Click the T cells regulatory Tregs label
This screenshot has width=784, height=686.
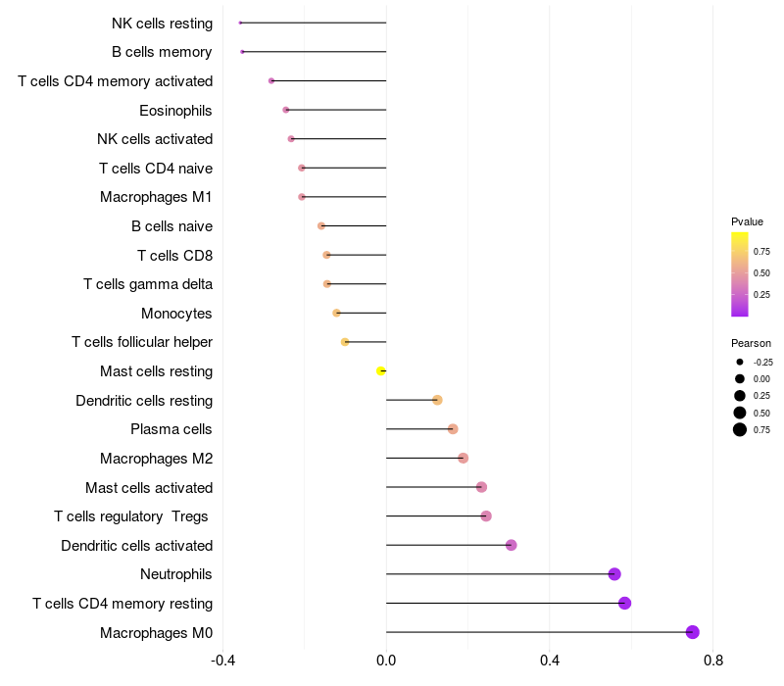coord(131,516)
